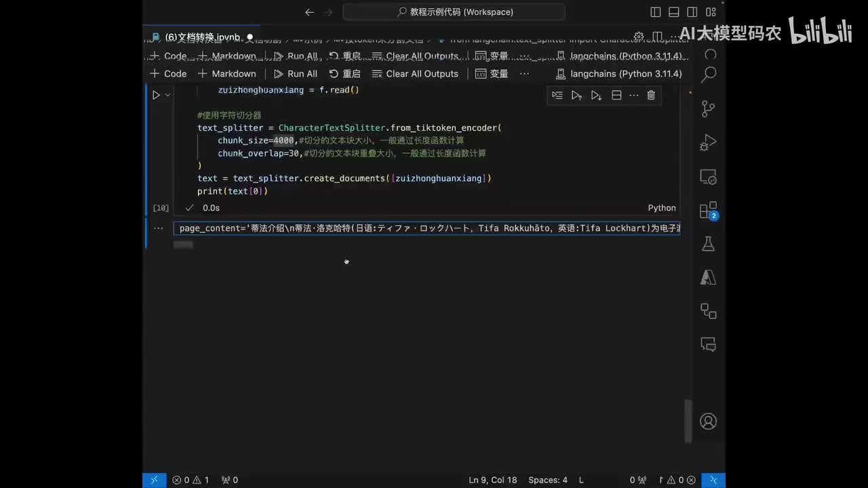Open the Workspace command center search box
This screenshot has height=488, width=868.
[x=454, y=12]
